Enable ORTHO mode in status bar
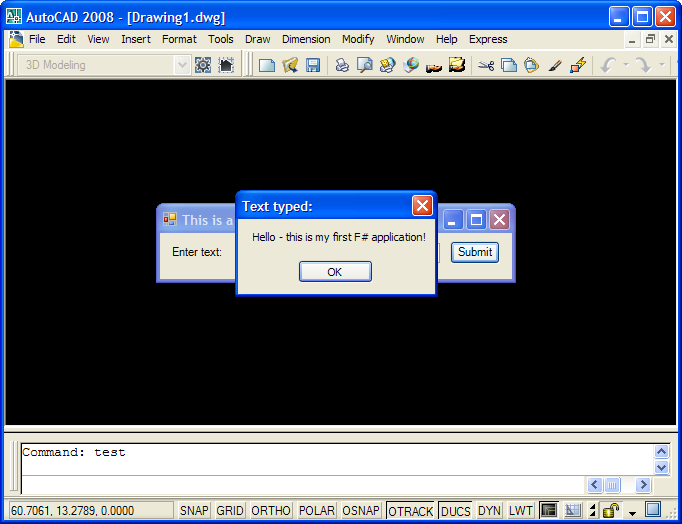This screenshot has height=524, width=682. click(x=271, y=511)
